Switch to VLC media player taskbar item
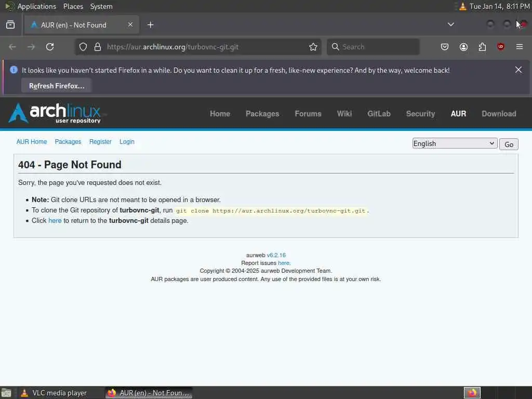This screenshot has width=532, height=399. click(60, 393)
